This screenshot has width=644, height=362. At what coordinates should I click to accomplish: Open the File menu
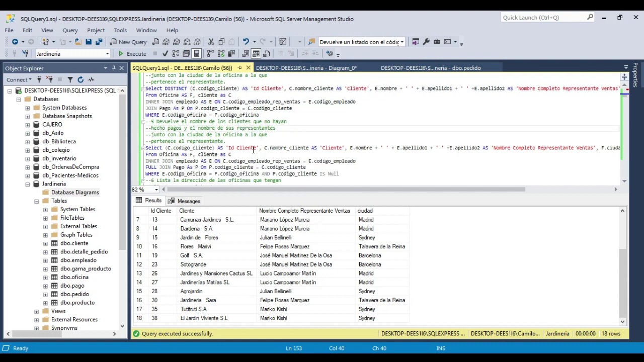[x=9, y=30]
